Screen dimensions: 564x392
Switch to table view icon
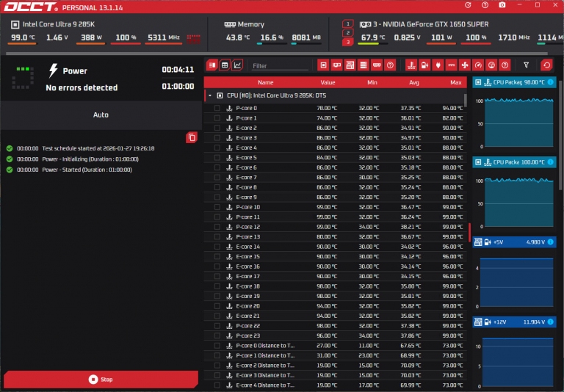click(x=225, y=65)
